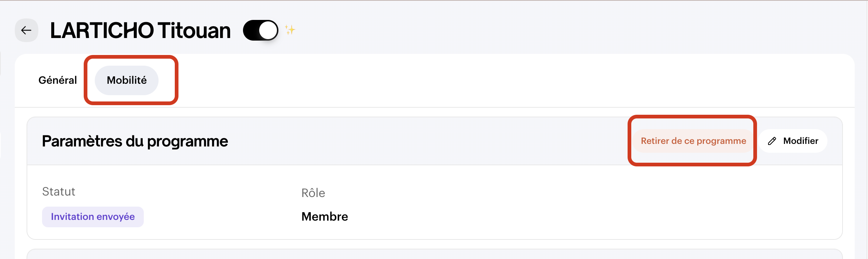Click Retirer de ce programme

pos(693,141)
